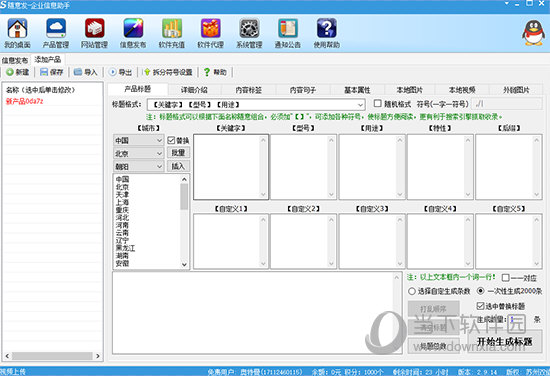Select 新产品0da7z in product list
This screenshot has width=550, height=376.
tap(25, 101)
